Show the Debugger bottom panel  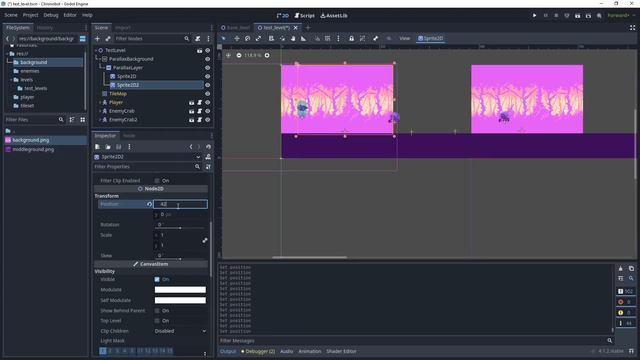[x=258, y=351]
